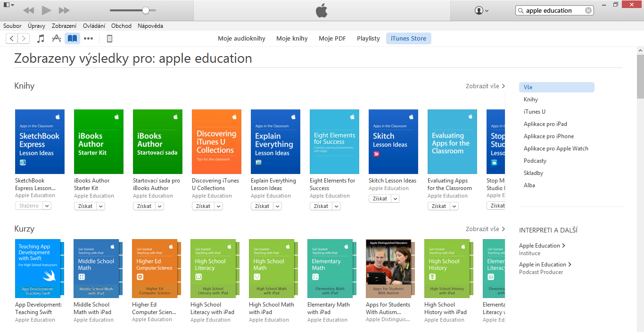The height and width of the screenshot is (332, 644).
Task: Click Získat for iBooks Author Starter Kit
Action: click(85, 206)
